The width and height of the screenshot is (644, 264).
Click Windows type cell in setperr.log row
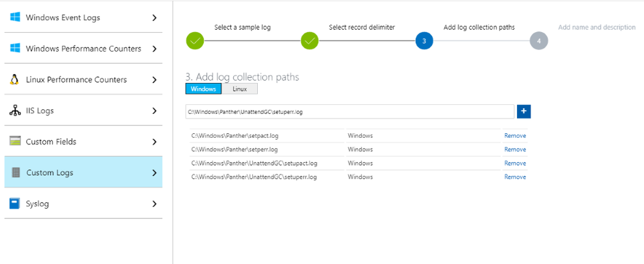(360, 149)
